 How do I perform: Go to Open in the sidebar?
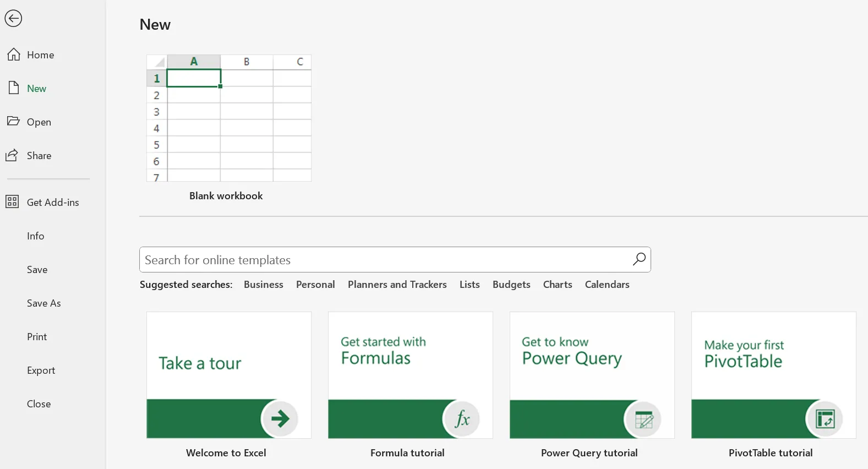point(39,122)
